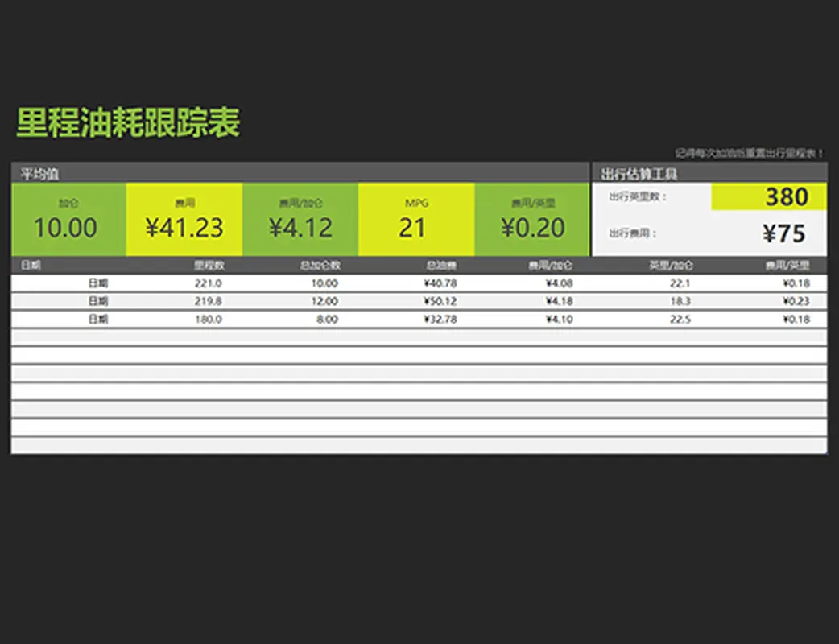Click the 平均值 section header

tap(39, 173)
